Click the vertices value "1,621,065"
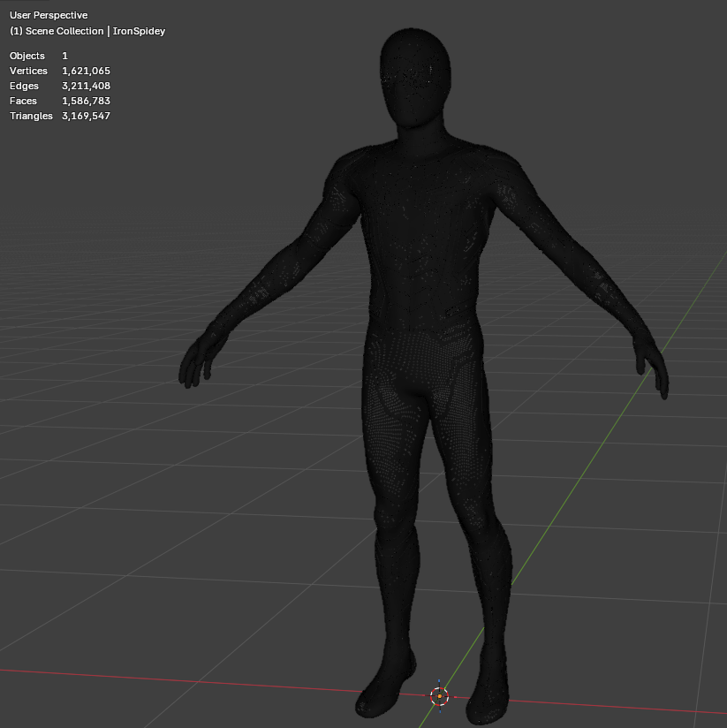The height and width of the screenshot is (728, 727). 86,71
